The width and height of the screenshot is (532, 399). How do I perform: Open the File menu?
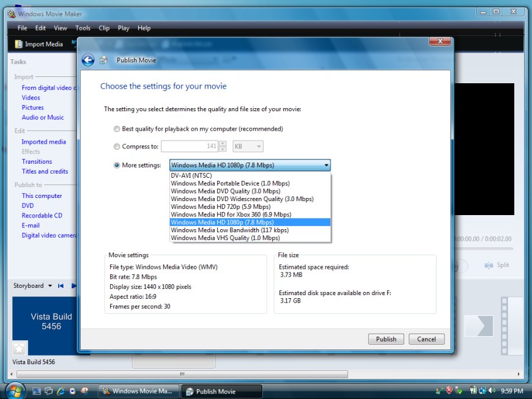(23, 28)
